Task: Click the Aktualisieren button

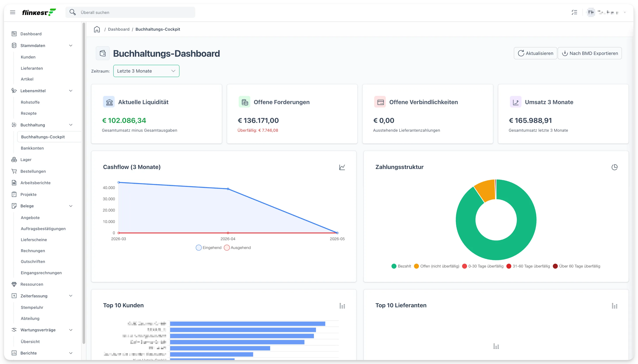Action: tap(535, 53)
